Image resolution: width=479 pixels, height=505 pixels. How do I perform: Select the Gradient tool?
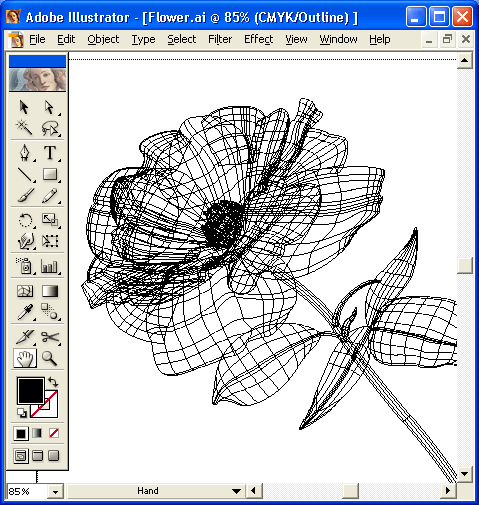tap(50, 291)
